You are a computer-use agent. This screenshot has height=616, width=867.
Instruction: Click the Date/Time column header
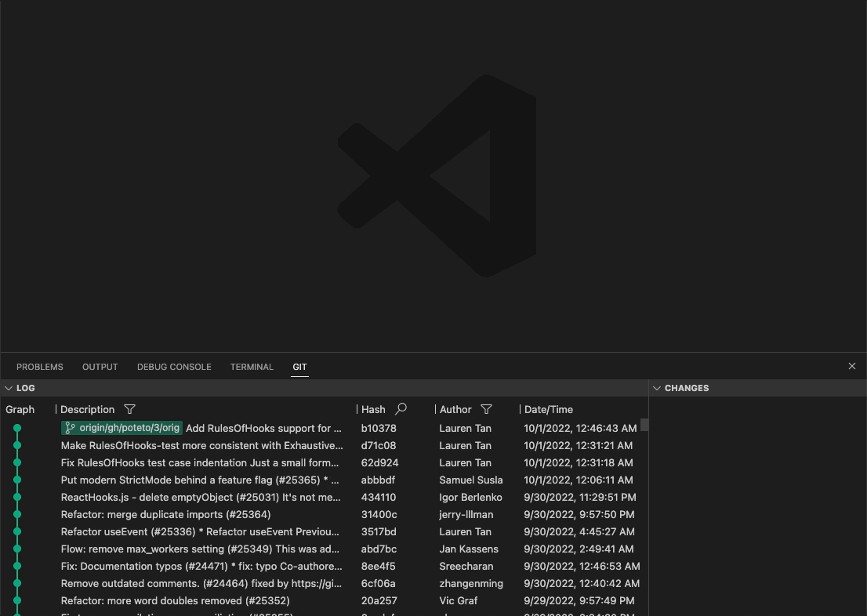[x=549, y=410]
